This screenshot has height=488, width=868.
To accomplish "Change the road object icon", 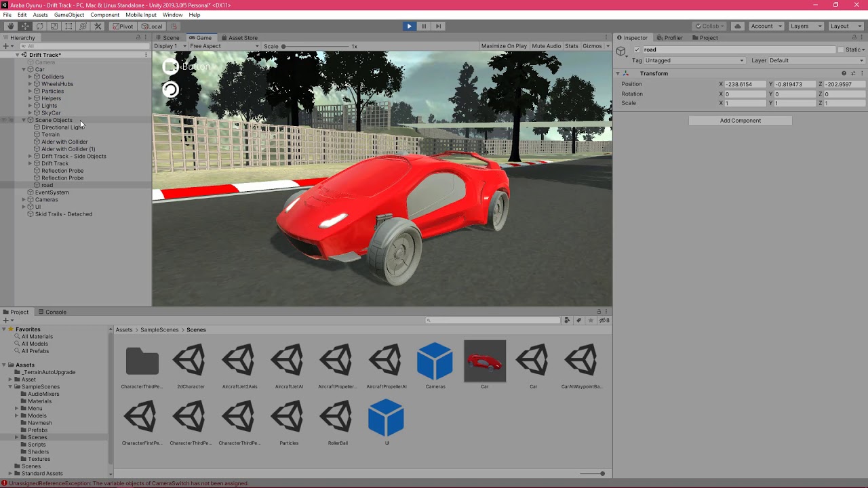I will pos(621,52).
